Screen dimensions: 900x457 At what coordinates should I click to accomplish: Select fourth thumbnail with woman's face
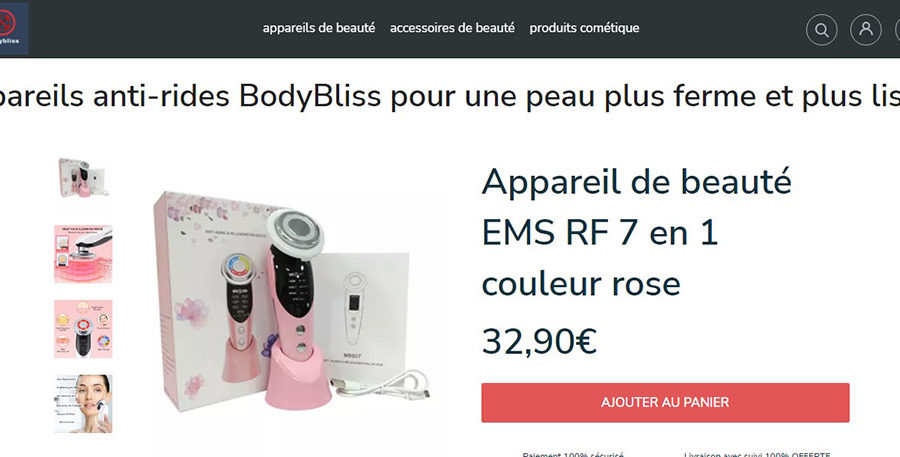tap(83, 404)
